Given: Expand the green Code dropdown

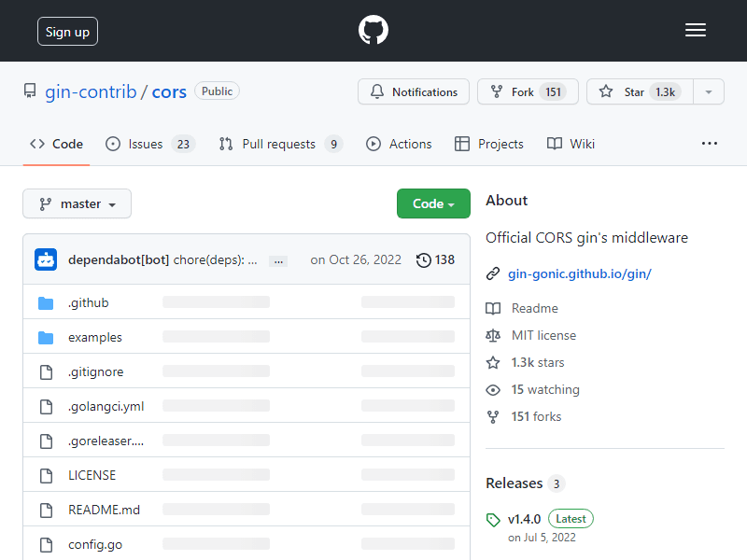Looking at the screenshot, I should (x=433, y=203).
